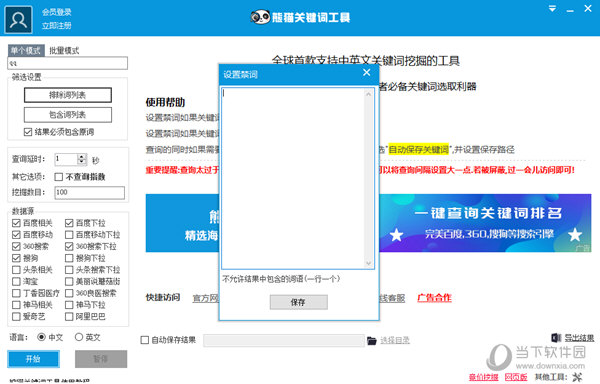Viewport: 600px width, 384px height.
Task: Check 阿里巴巴 data source
Action: pyautogui.click(x=69, y=317)
